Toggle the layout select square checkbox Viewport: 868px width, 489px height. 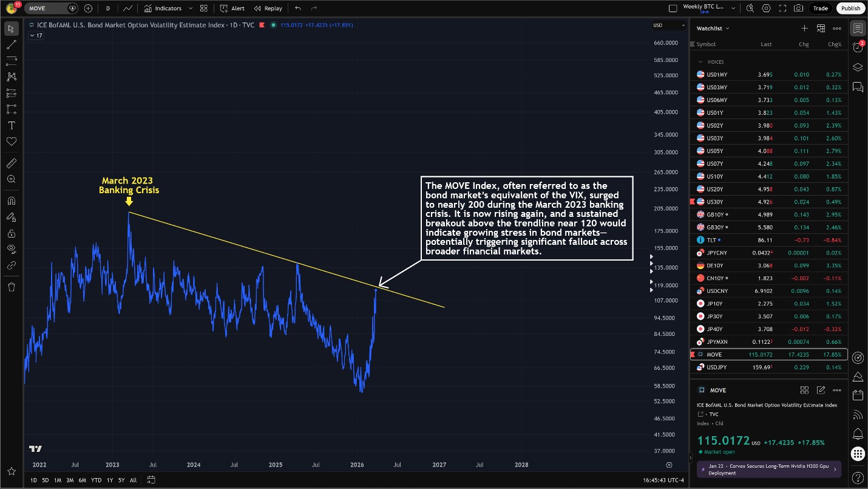(x=673, y=9)
